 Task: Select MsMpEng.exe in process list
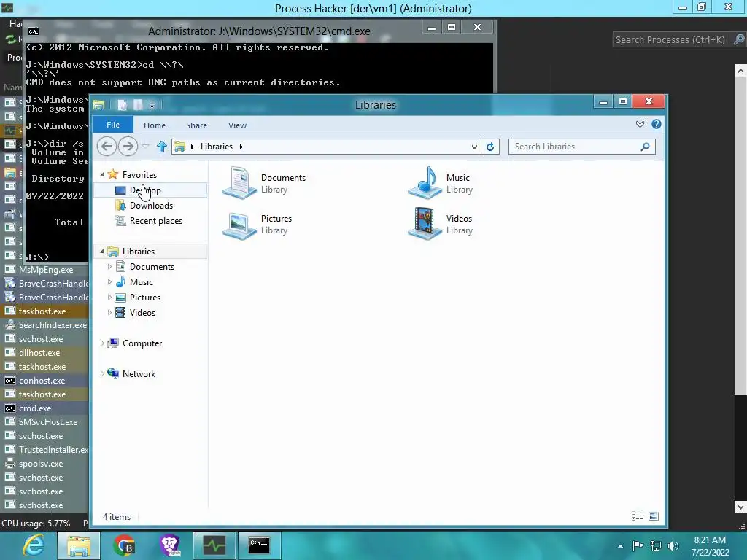tap(46, 270)
